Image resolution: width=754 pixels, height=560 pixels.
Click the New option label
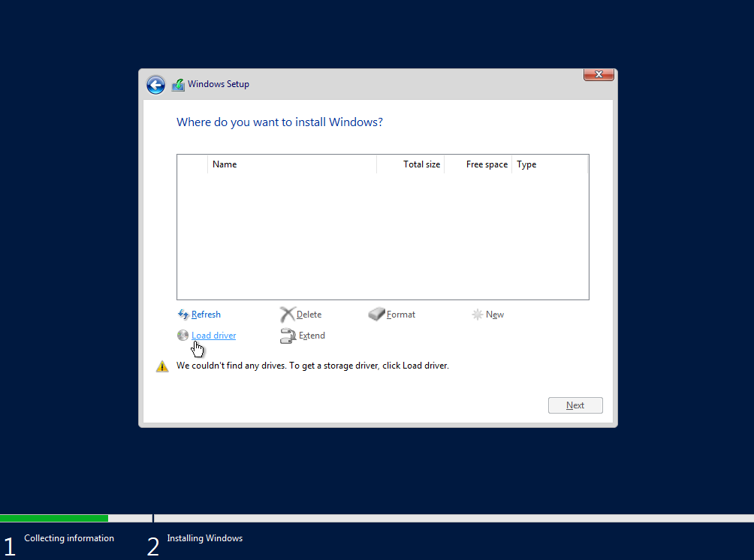495,315
